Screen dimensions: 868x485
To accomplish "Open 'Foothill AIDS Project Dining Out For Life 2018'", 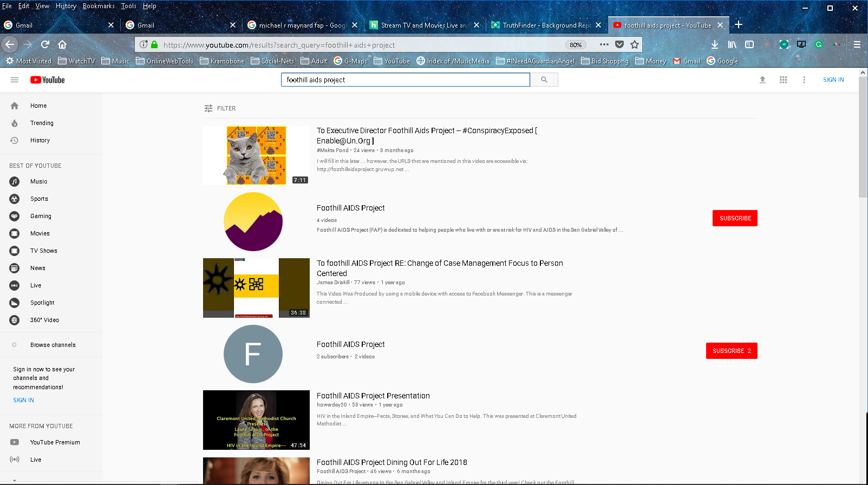I will tap(391, 462).
